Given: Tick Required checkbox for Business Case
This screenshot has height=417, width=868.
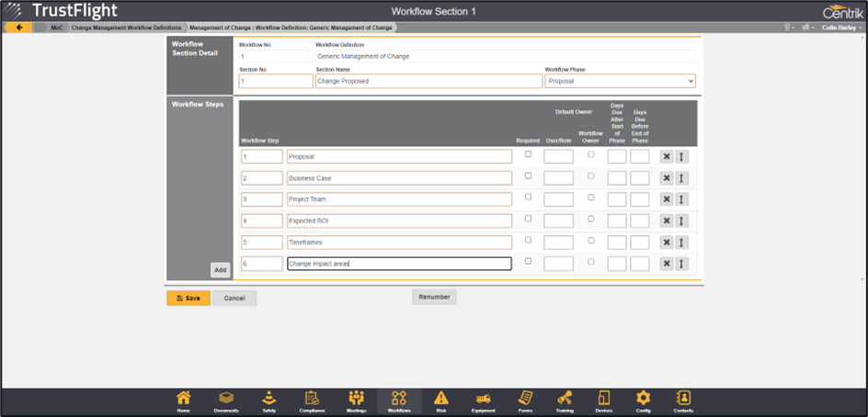Looking at the screenshot, I should (528, 175).
